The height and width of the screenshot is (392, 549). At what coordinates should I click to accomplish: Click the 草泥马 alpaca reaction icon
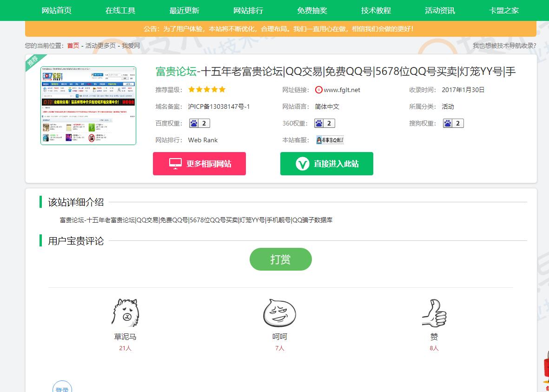point(125,313)
